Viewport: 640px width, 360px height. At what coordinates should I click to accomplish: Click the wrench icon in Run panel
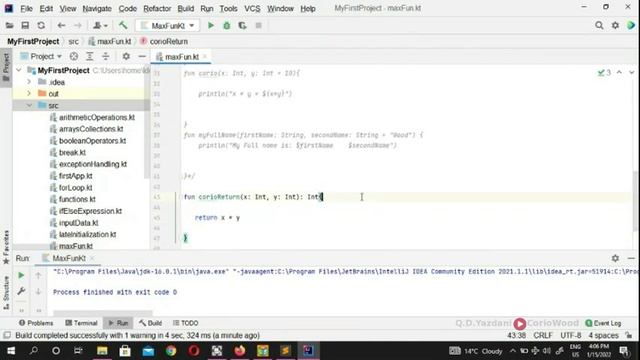[x=21, y=291]
